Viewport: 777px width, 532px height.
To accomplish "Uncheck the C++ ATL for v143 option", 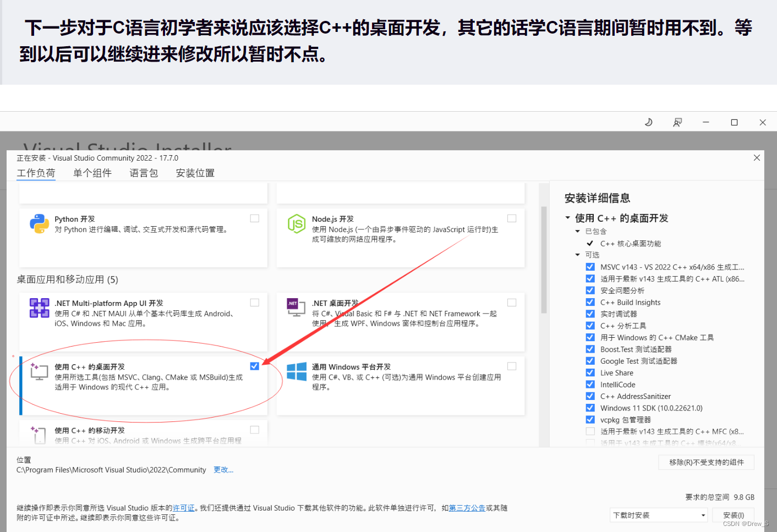I will point(590,278).
